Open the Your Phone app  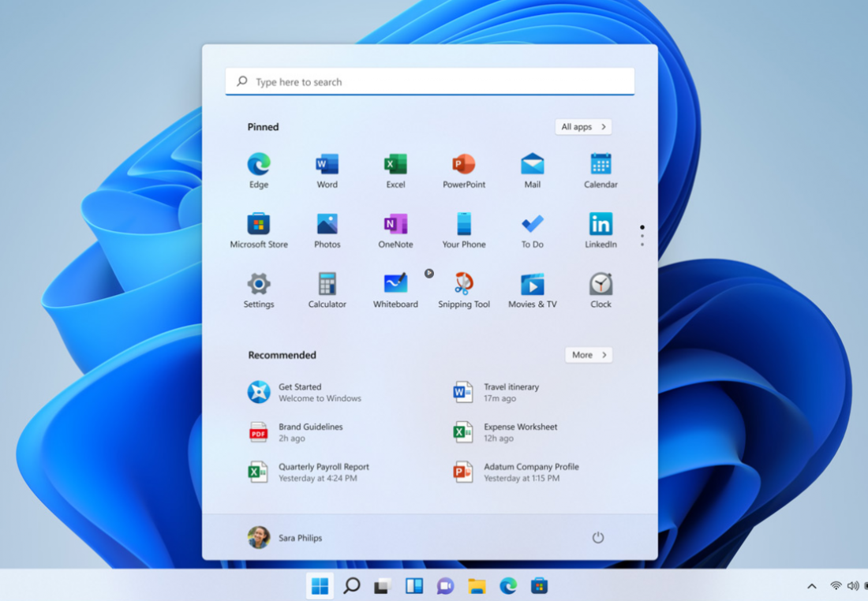(x=464, y=230)
